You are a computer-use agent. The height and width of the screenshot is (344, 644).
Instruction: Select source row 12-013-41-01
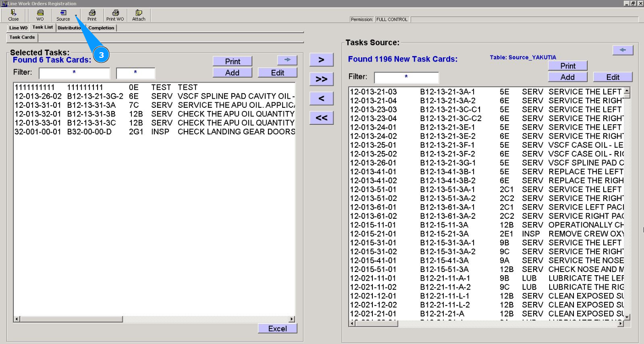tap(486, 172)
